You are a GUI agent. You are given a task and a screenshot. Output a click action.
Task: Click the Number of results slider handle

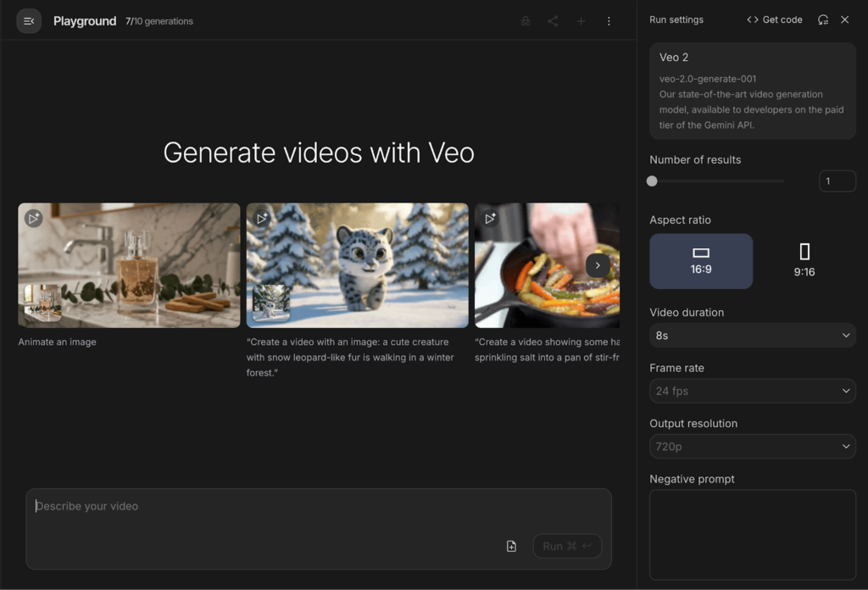pyautogui.click(x=652, y=181)
